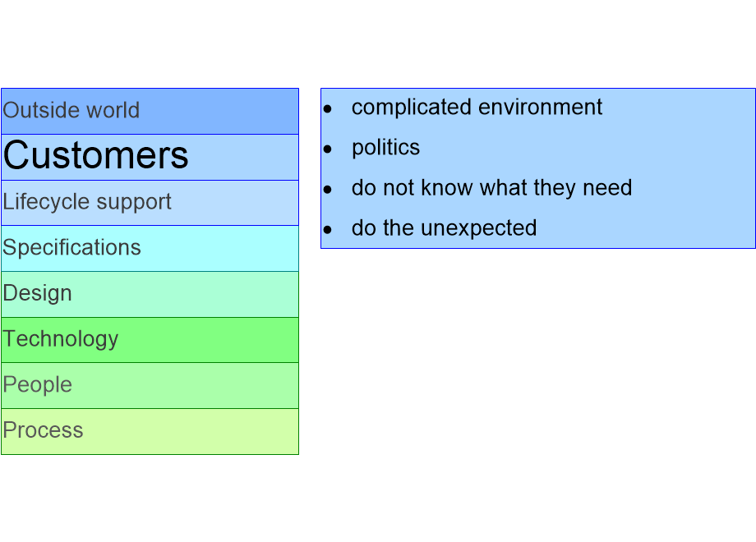Viewport: 756px width, 542px height.
Task: Select the 'politics' bullet item
Action: 385,148
